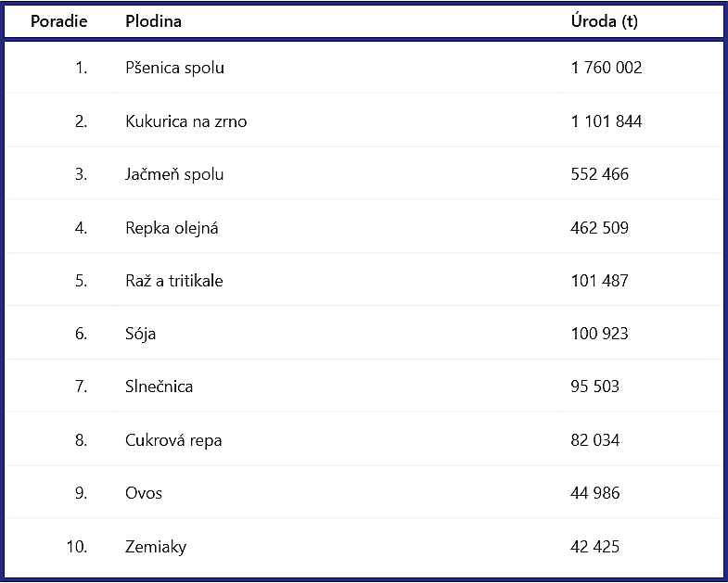Select the Pšenica spolu cell
The width and height of the screenshot is (728, 583).
click(174, 68)
